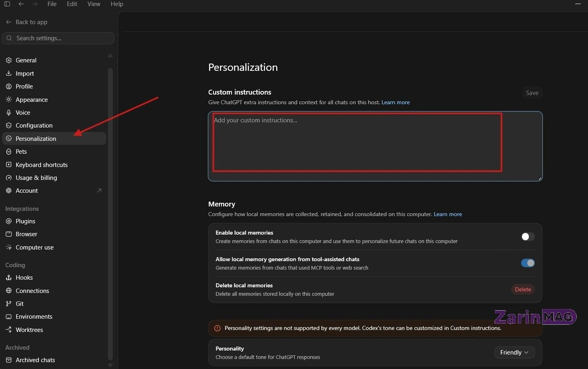The image size is (588, 369).
Task: Click the Import download icon
Action: pos(9,74)
